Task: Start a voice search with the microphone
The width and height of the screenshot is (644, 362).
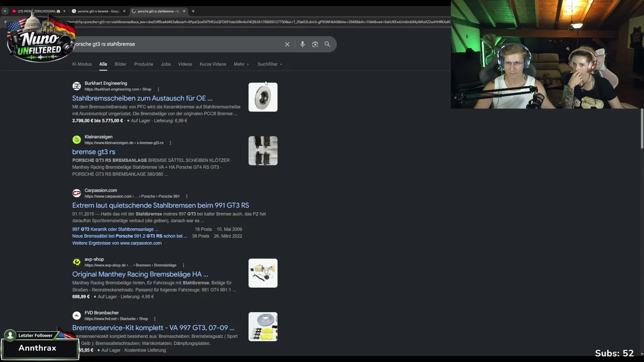Action: pos(302,44)
